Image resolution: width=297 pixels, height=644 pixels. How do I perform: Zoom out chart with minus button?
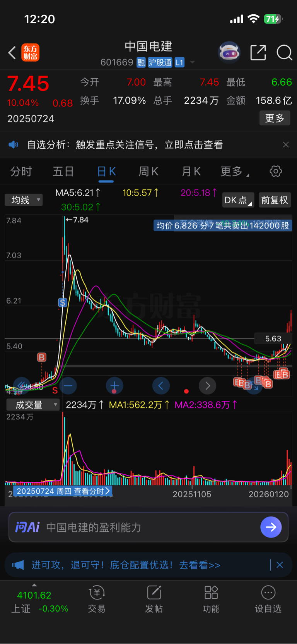68,386
